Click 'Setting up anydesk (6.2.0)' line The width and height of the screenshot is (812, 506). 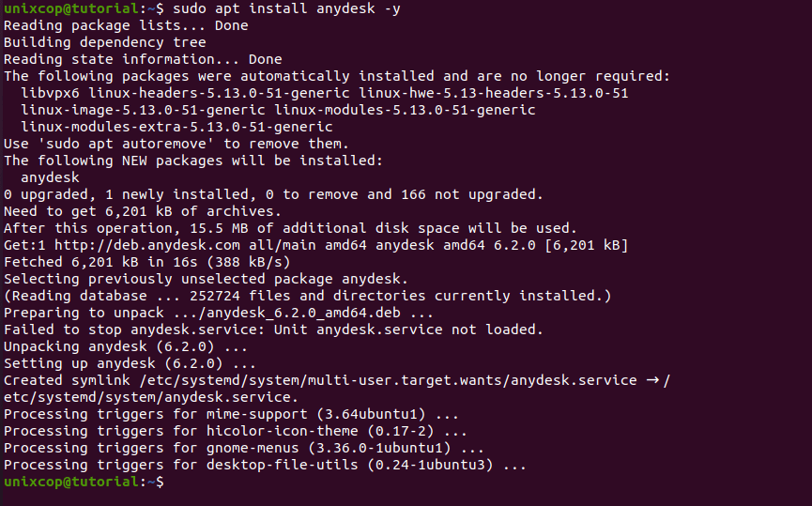tap(130, 363)
